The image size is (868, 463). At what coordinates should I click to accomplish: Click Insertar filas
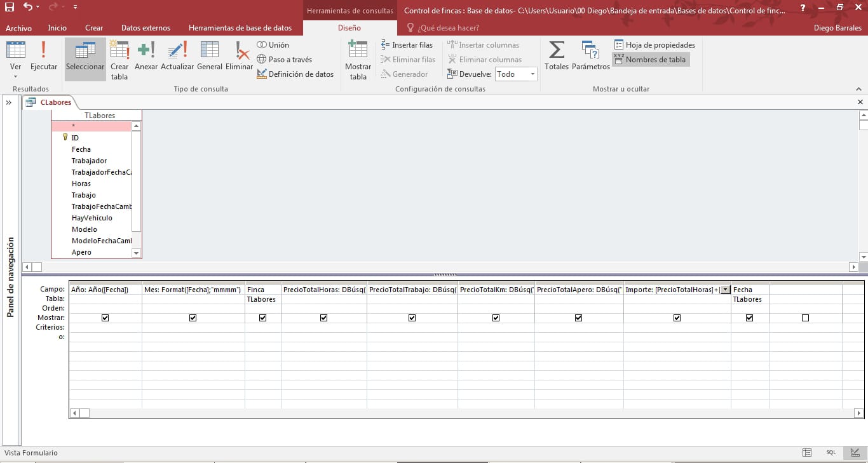(407, 45)
